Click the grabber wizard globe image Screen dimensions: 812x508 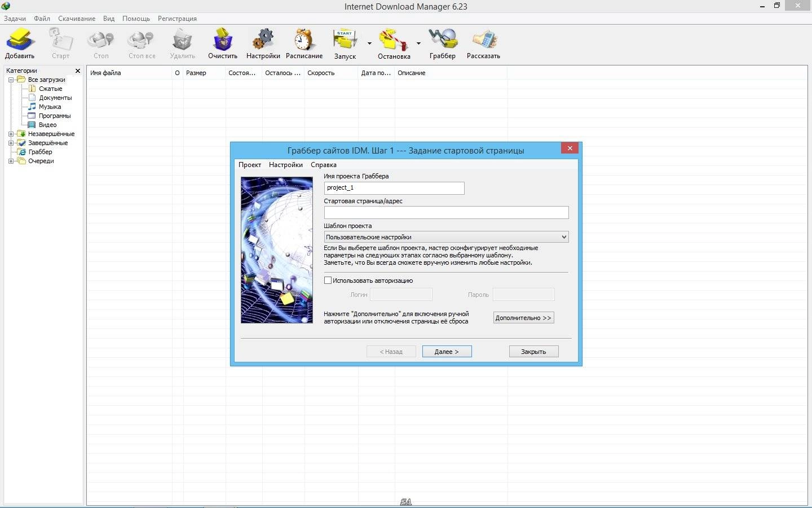[x=277, y=250]
